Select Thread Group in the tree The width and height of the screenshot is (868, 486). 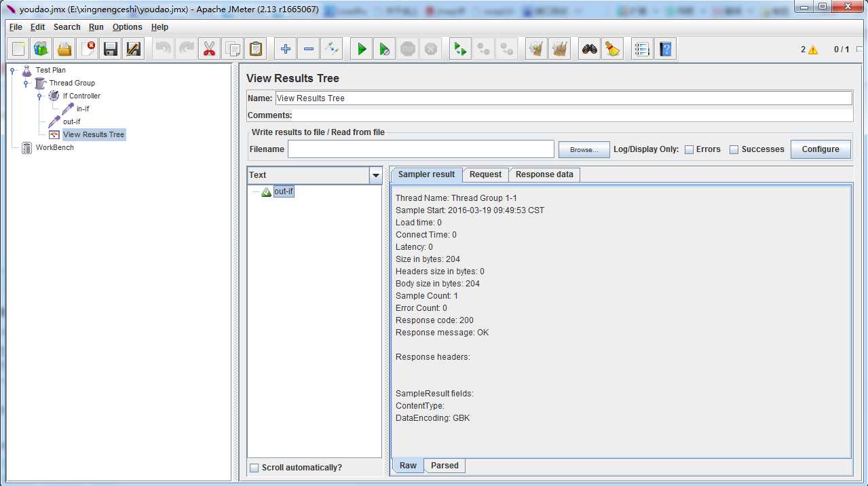72,83
